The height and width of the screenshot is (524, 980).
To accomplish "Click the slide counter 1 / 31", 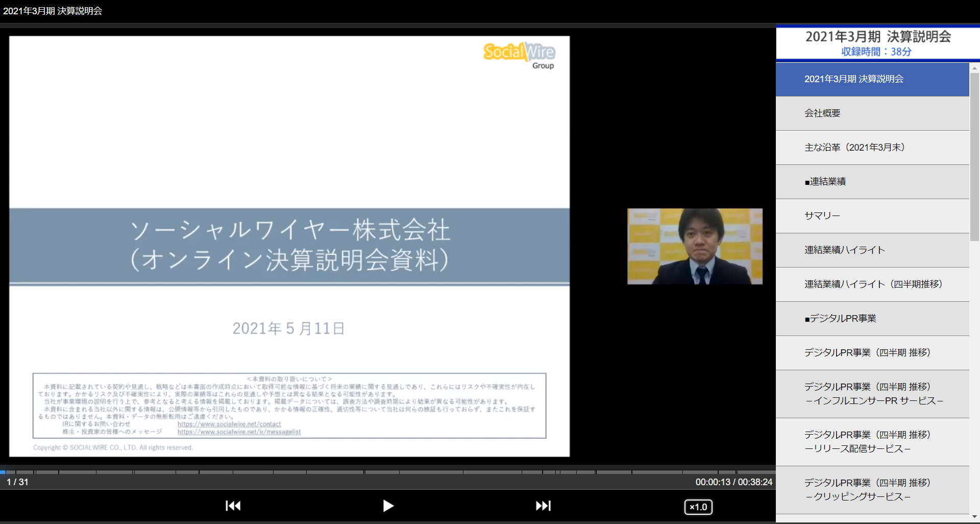I will [17, 482].
